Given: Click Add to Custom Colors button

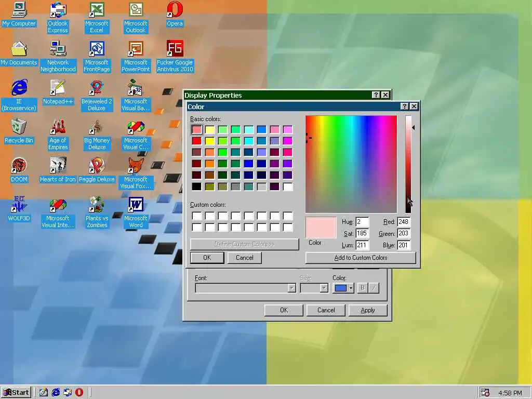Looking at the screenshot, I should 361,258.
